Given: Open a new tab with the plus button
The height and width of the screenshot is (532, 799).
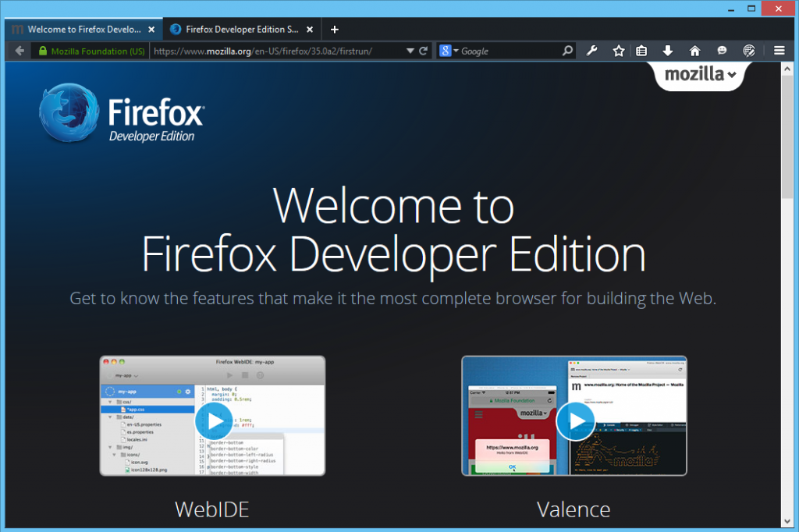Looking at the screenshot, I should click(x=335, y=29).
